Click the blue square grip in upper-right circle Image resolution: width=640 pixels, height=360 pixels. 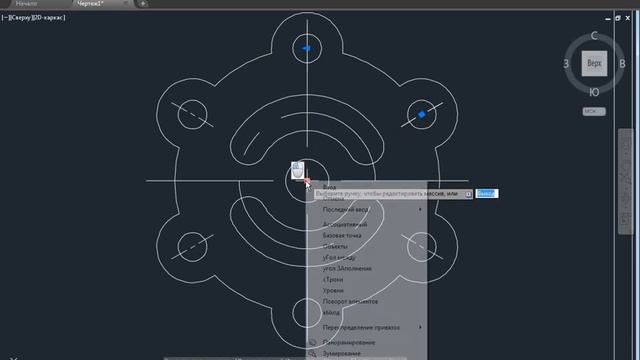coord(422,115)
